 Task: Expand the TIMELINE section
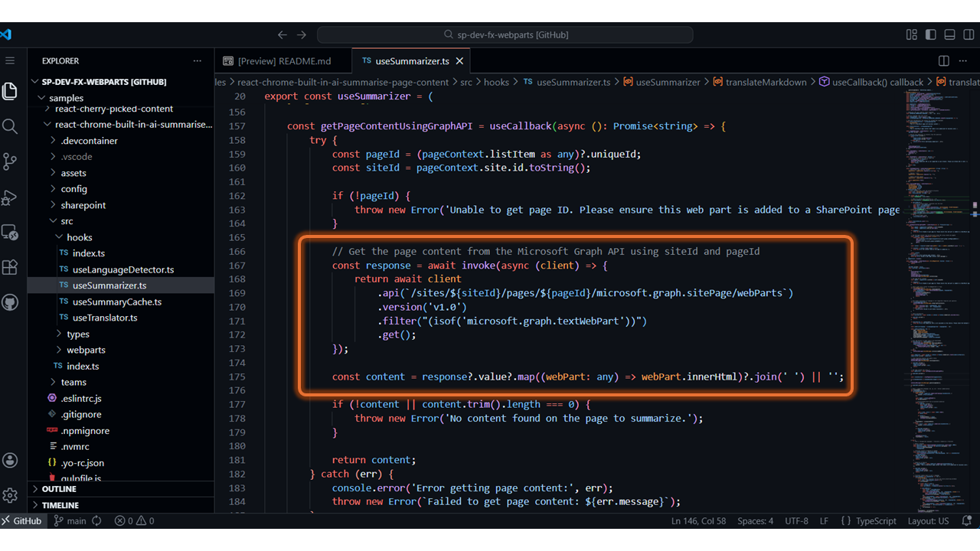60,505
